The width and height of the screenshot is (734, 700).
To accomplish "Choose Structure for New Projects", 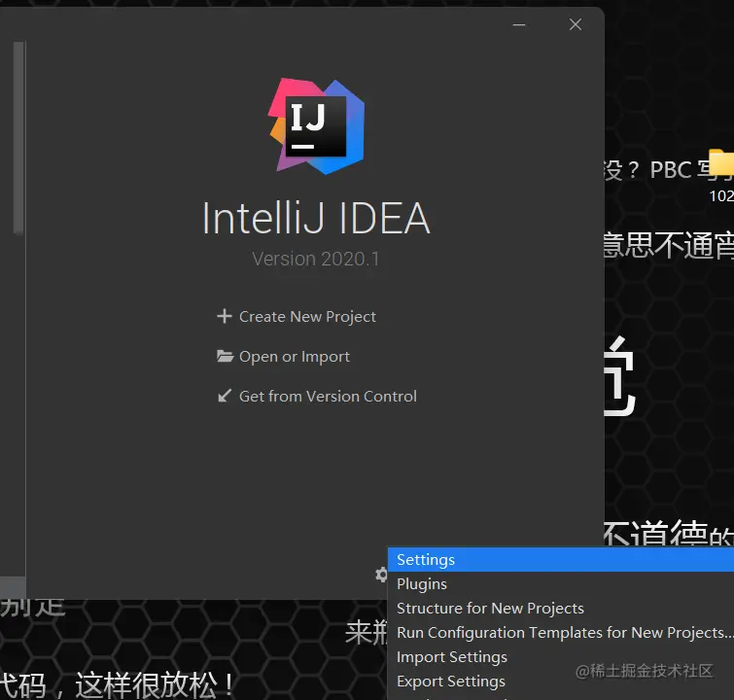I will tap(561, 609).
